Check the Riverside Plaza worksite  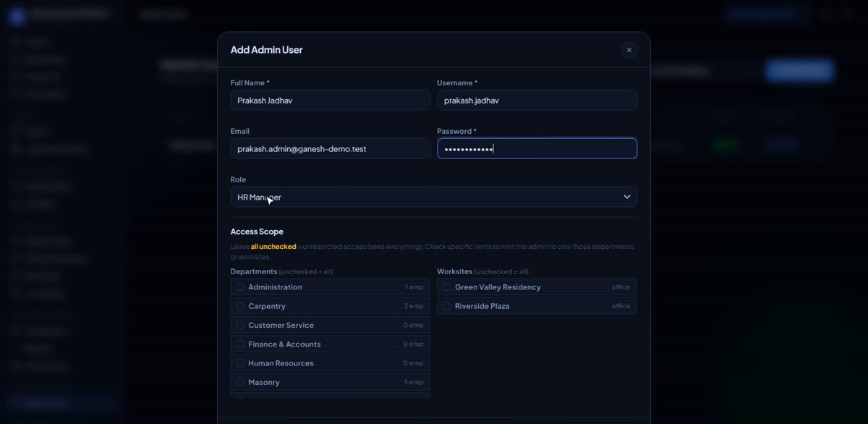click(x=447, y=306)
